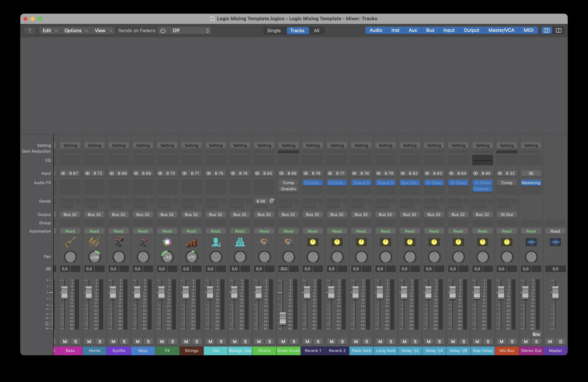Toggle Sends on Faders power button

click(163, 31)
